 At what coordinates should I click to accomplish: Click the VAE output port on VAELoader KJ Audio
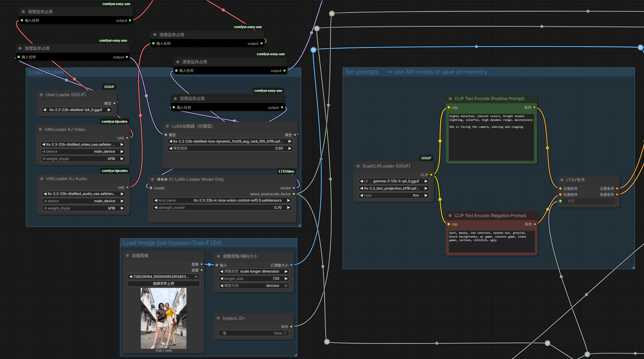(x=127, y=187)
